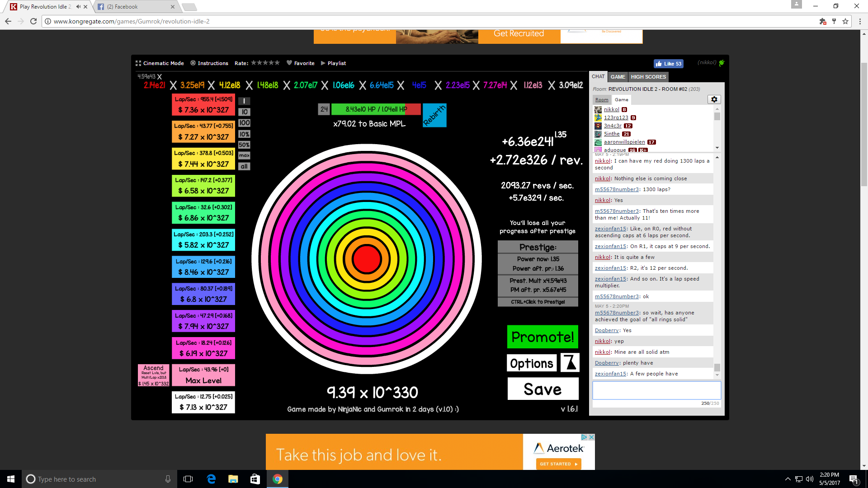Open game Instructions

coord(209,63)
